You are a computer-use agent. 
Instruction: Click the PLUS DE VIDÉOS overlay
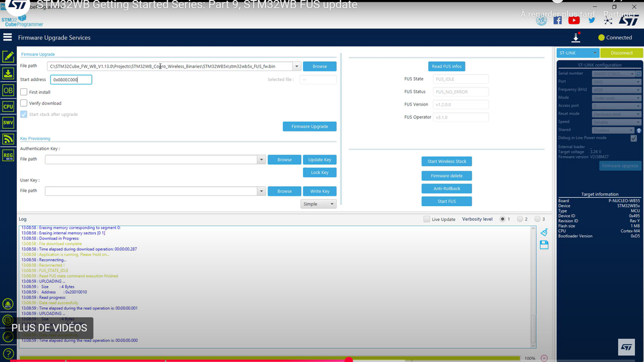point(49,328)
